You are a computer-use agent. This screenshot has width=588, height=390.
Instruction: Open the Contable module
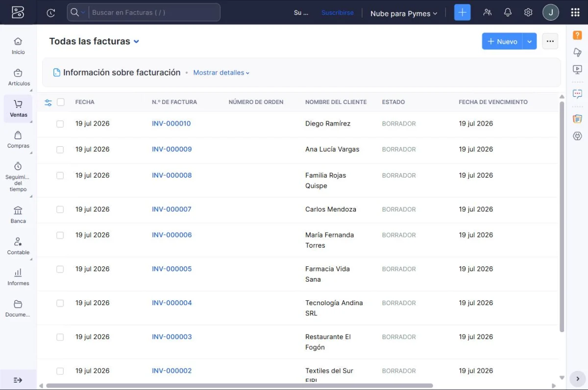pos(18,246)
